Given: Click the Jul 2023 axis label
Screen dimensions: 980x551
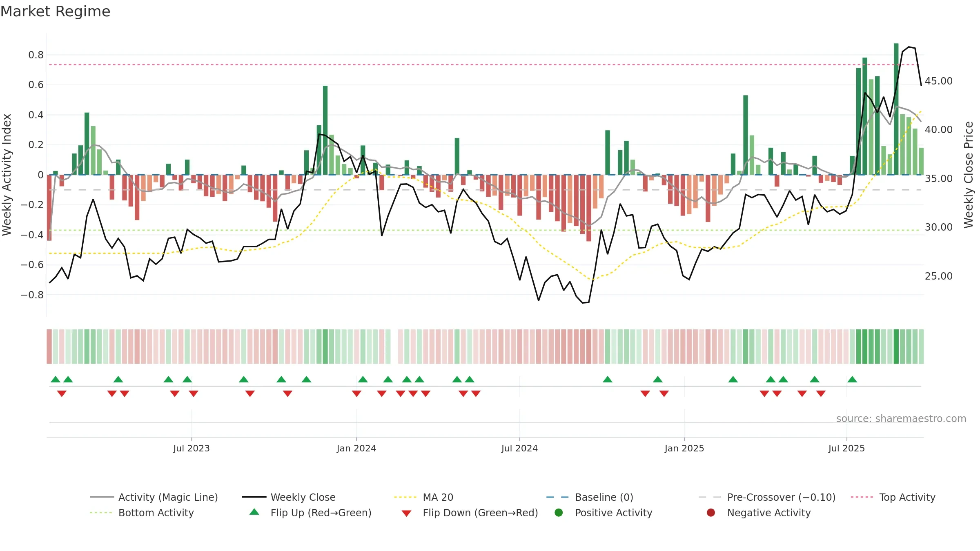Looking at the screenshot, I should tap(191, 448).
